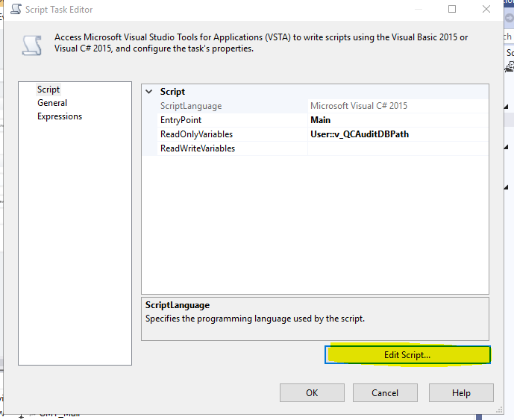This screenshot has width=514, height=420.
Task: Click the Script Task Editor title bar icon
Action: coord(16,9)
